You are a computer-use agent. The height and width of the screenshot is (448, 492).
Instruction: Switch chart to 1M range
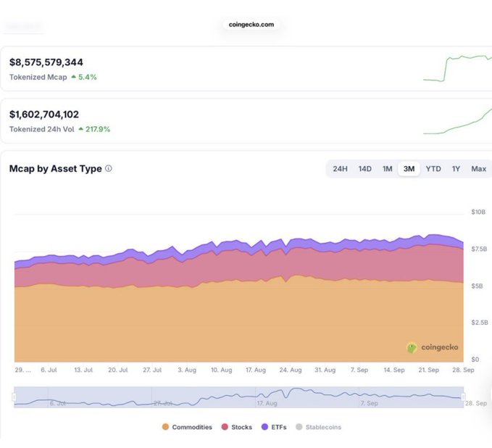coord(388,169)
